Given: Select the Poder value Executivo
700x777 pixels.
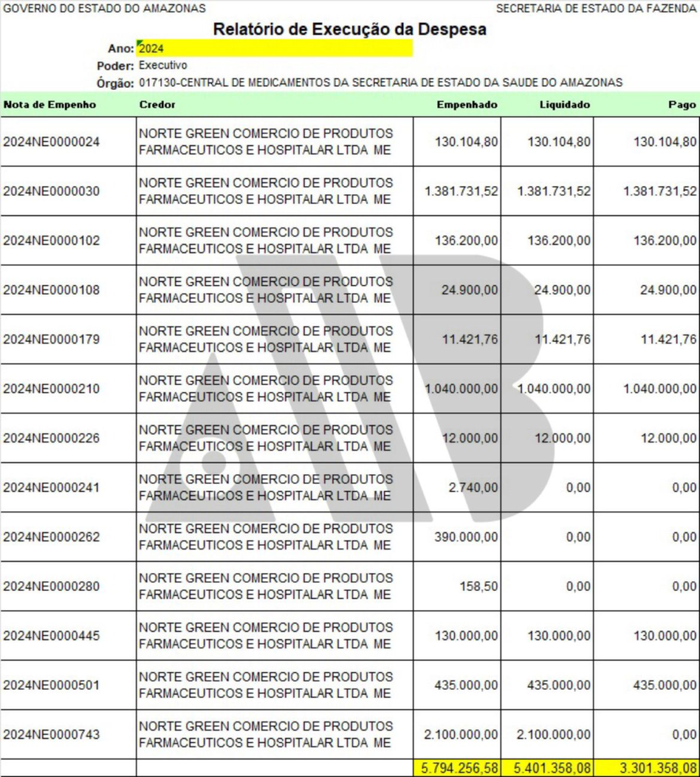Looking at the screenshot, I should [163, 65].
